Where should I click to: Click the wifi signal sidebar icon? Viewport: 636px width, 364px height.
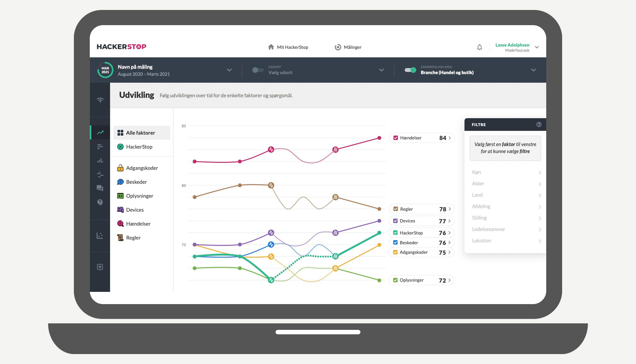click(x=100, y=100)
